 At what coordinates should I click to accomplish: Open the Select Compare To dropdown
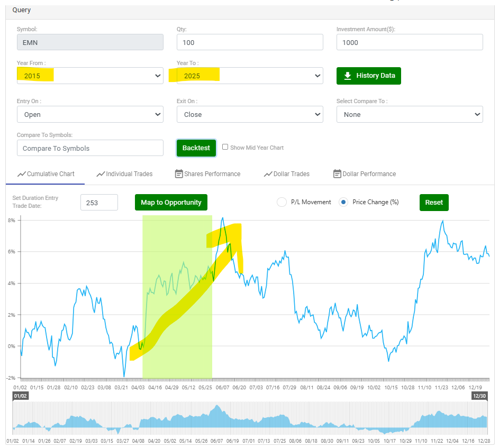[x=410, y=114]
